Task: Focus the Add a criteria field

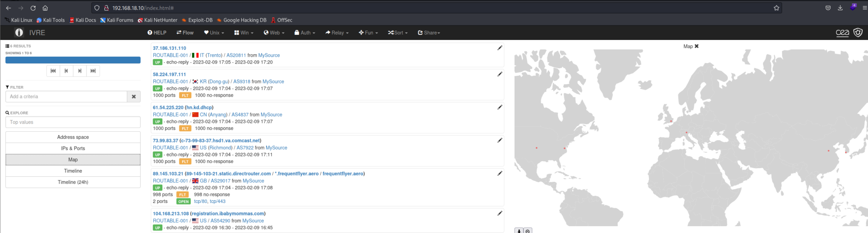Action: (66, 97)
